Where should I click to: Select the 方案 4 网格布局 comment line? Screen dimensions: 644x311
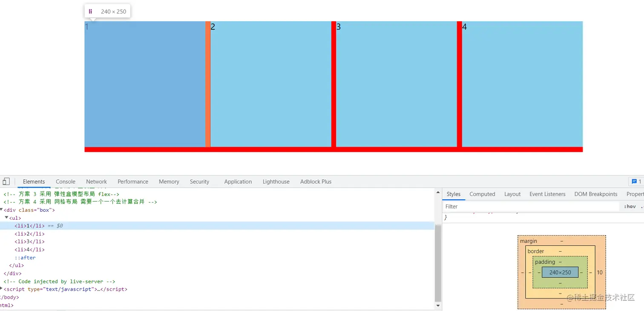(x=80, y=202)
